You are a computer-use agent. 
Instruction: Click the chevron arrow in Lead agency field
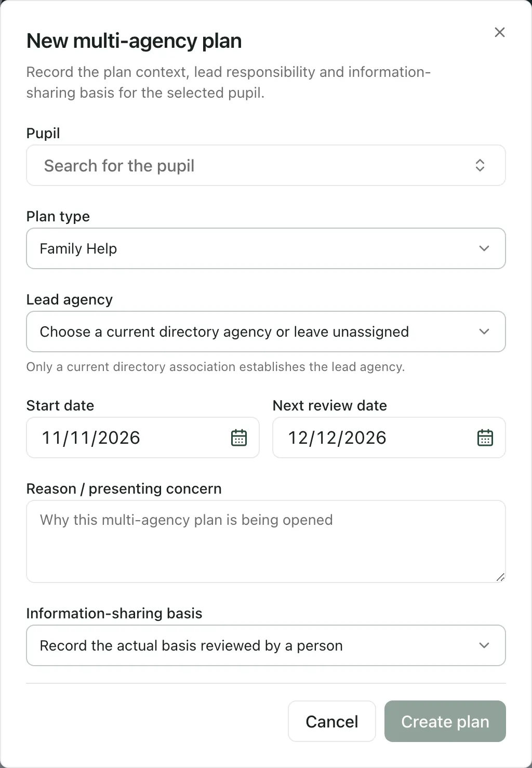pyautogui.click(x=484, y=332)
